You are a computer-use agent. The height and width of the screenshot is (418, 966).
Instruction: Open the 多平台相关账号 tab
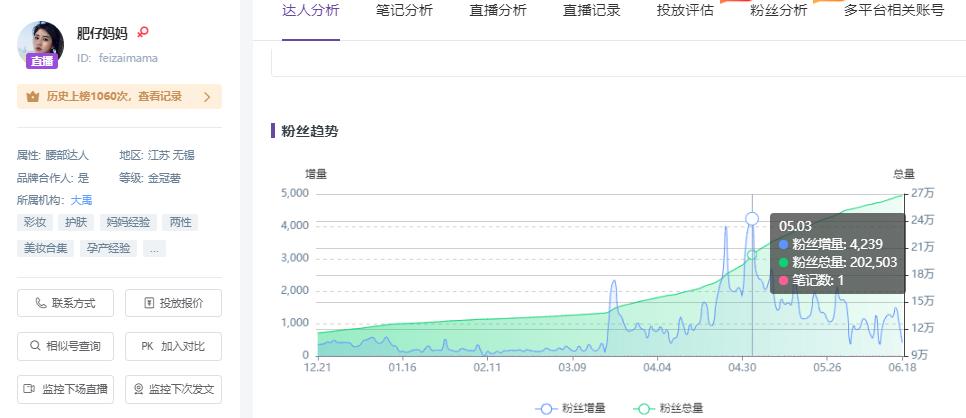click(893, 11)
